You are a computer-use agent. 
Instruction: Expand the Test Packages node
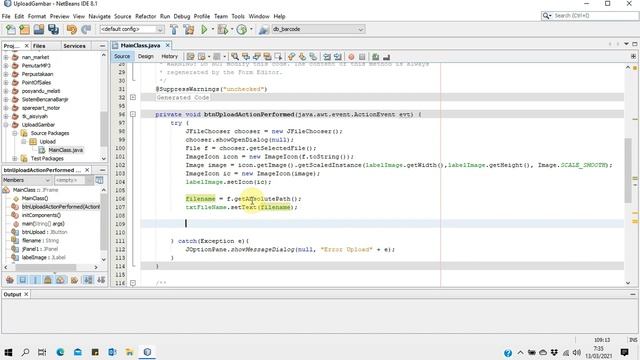pyautogui.click(x=15, y=158)
